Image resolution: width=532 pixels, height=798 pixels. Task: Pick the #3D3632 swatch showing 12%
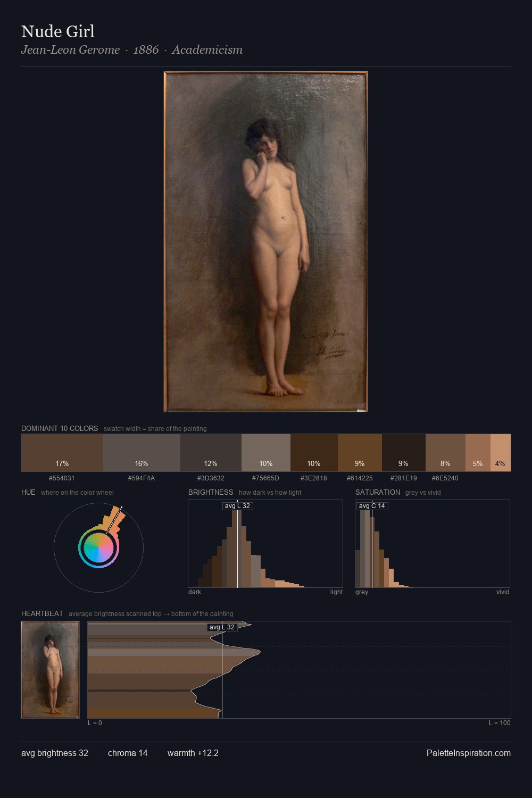(x=211, y=453)
